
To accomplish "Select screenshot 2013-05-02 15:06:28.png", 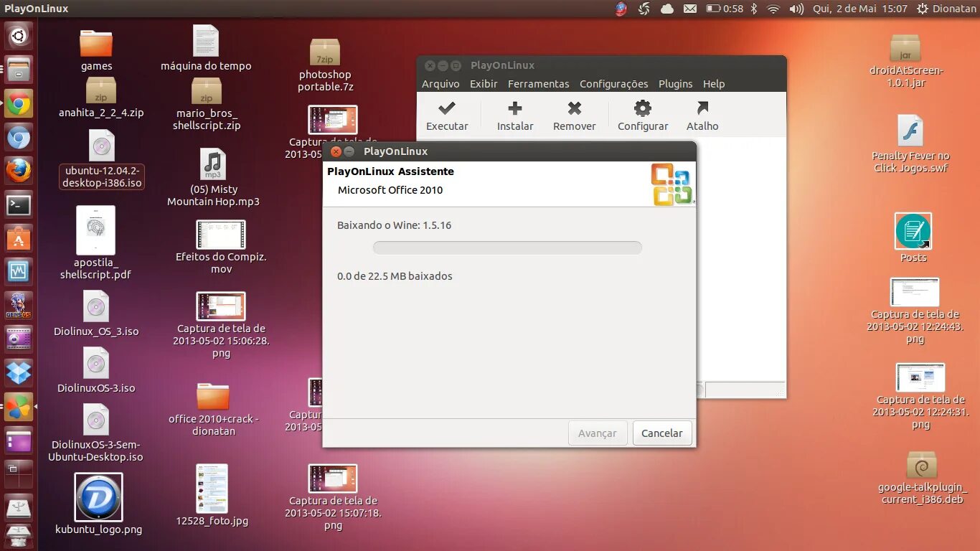I will (221, 326).
